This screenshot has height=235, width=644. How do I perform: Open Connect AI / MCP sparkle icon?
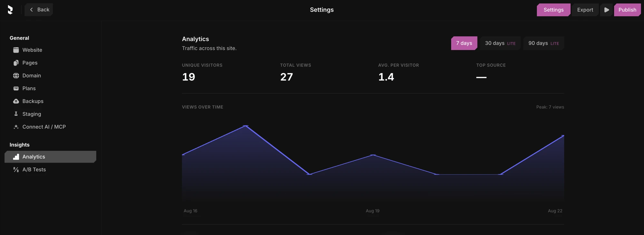coord(16,127)
